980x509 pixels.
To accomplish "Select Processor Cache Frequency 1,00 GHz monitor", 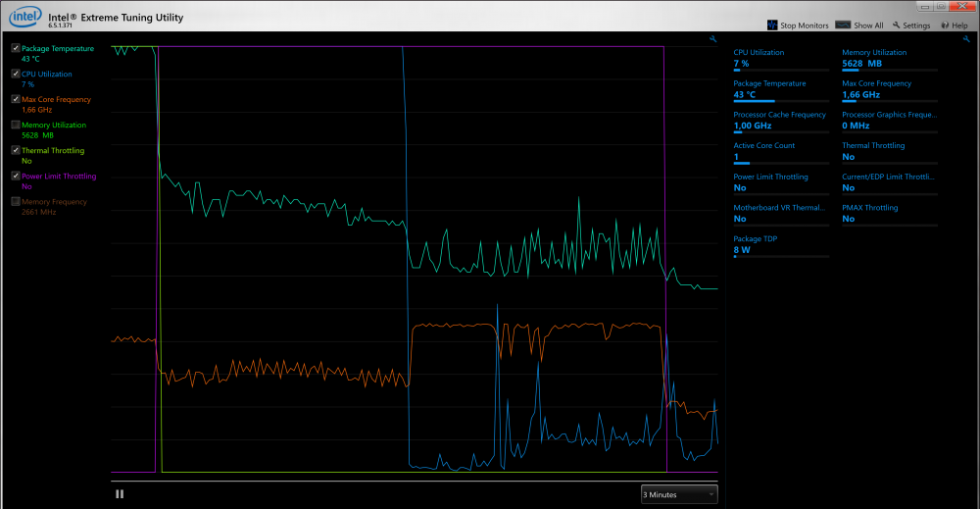I will pyautogui.click(x=781, y=121).
